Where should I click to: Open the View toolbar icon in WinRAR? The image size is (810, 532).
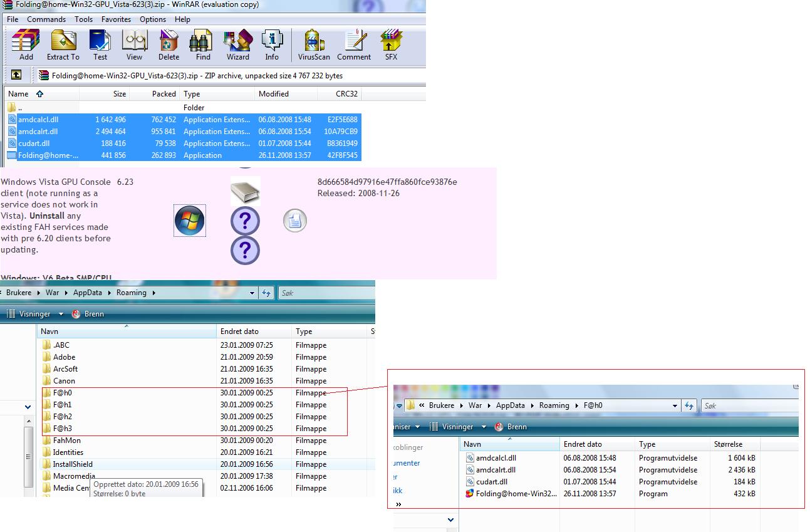pos(134,44)
